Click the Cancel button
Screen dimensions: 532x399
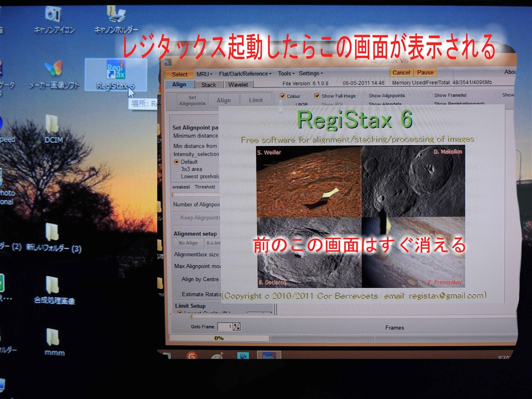click(x=402, y=73)
